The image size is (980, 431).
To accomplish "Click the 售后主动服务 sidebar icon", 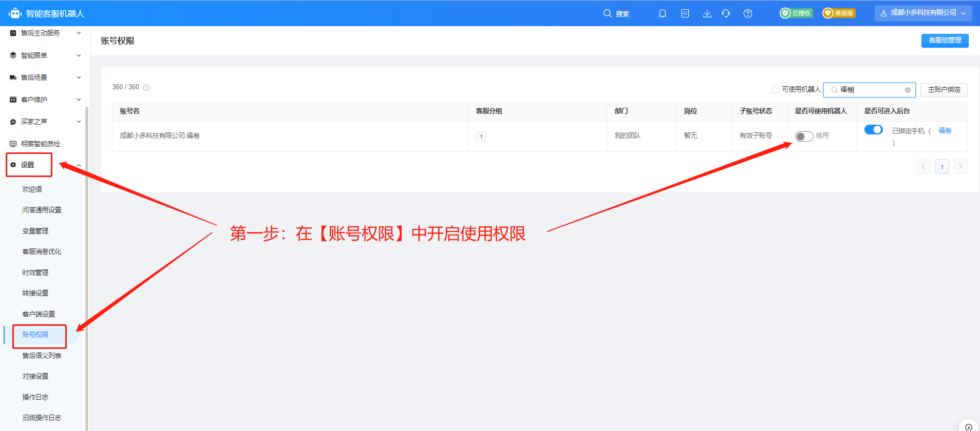I will (13, 33).
